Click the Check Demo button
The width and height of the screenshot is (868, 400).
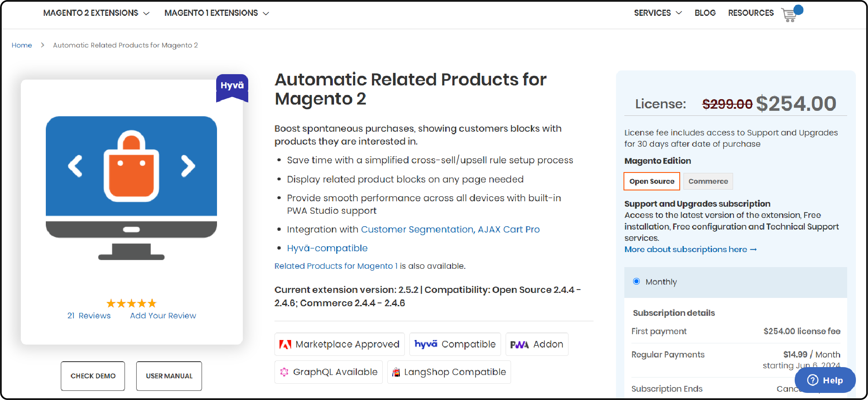pos(93,376)
